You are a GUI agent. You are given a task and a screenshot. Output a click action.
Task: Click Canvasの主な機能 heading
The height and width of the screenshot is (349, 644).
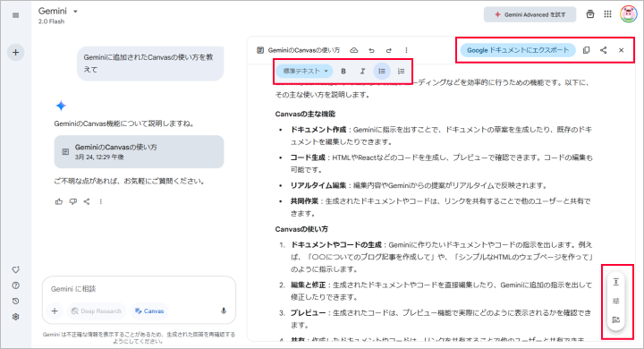305,114
